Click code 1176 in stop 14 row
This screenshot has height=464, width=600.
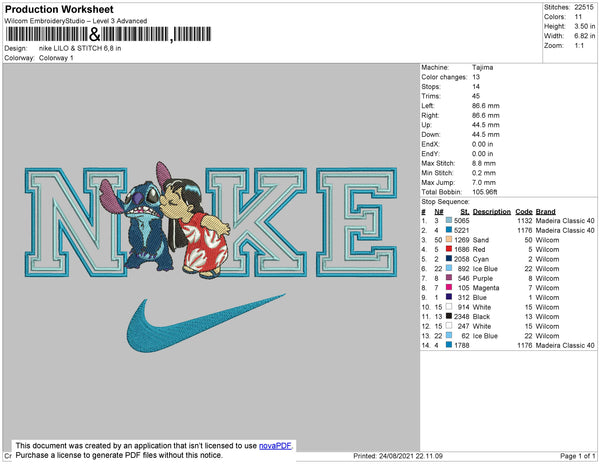click(x=525, y=345)
